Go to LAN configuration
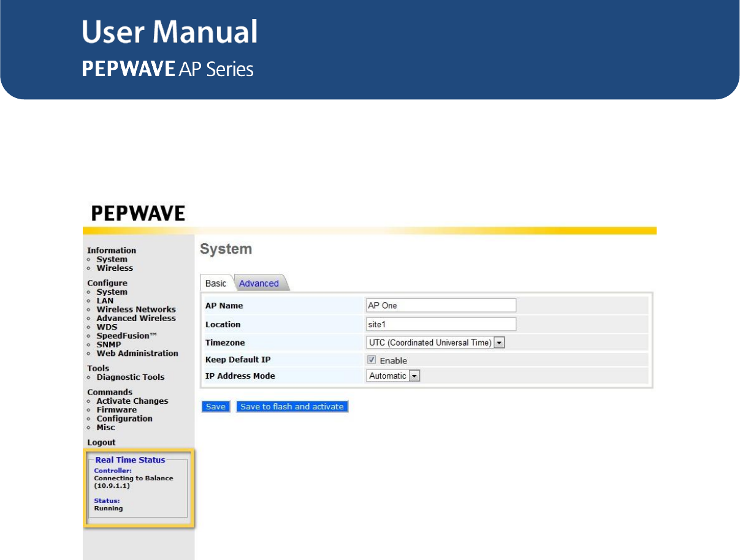 (x=105, y=300)
